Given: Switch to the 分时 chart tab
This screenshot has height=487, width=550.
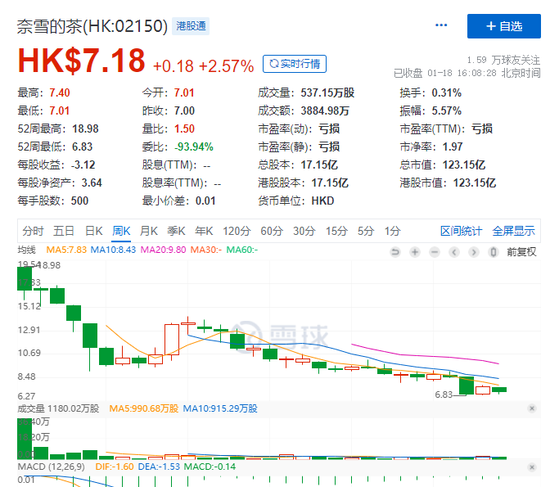Looking at the screenshot, I should tap(33, 231).
